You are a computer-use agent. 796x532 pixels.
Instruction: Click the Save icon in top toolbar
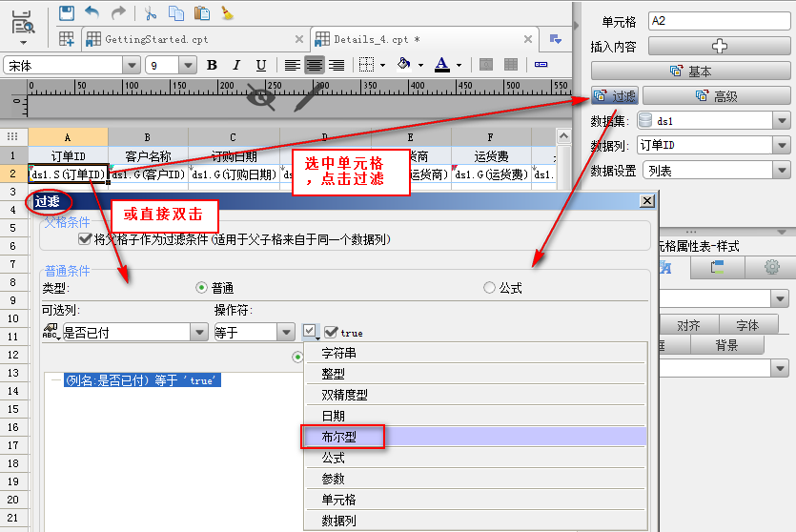click(x=67, y=12)
